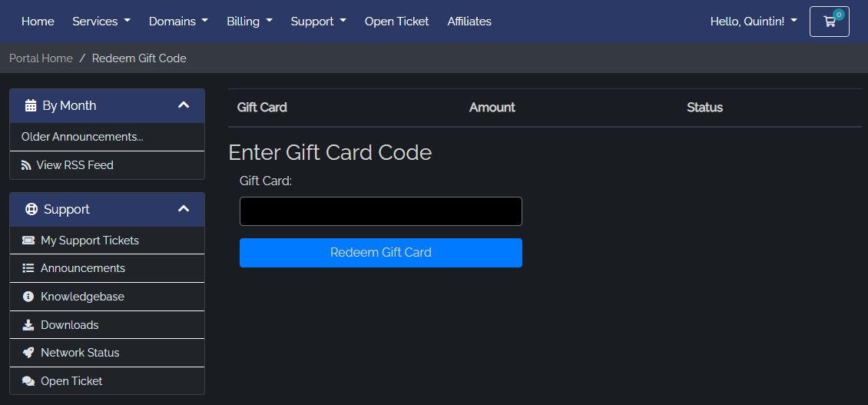Expand the Billing dropdown in navbar

coord(250,21)
